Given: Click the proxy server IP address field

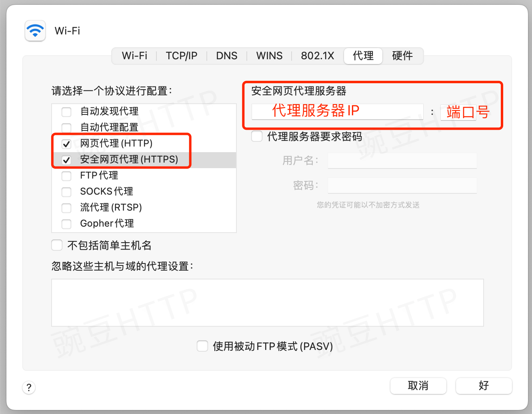Looking at the screenshot, I should (337, 112).
